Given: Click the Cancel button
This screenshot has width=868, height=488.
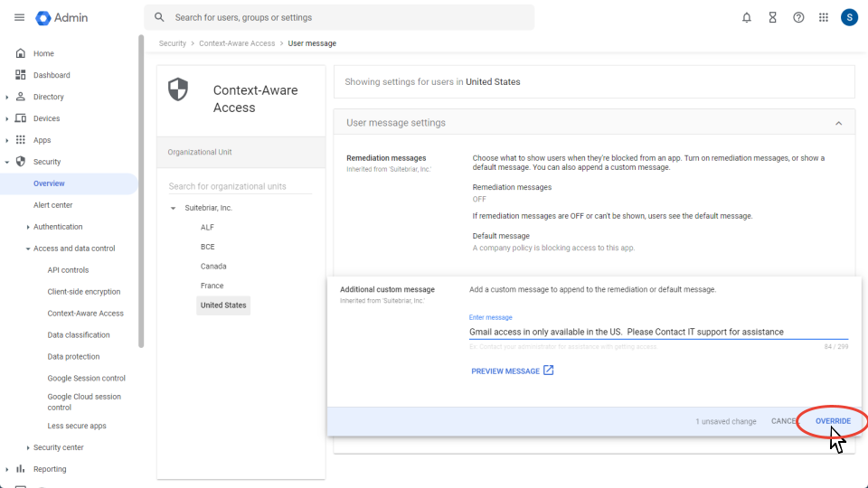Looking at the screenshot, I should point(783,421).
